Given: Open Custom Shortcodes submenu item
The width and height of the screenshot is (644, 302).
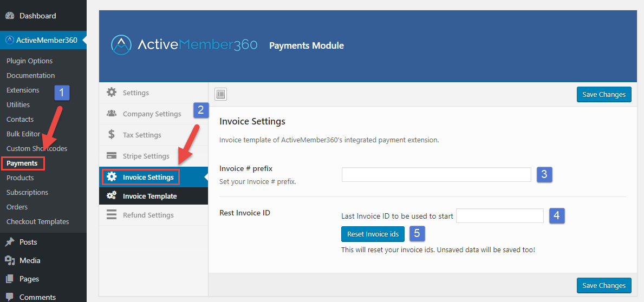Looking at the screenshot, I should click(x=36, y=148).
